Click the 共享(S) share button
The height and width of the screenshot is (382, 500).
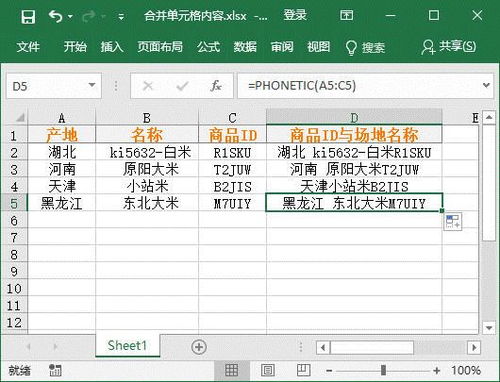point(449,47)
